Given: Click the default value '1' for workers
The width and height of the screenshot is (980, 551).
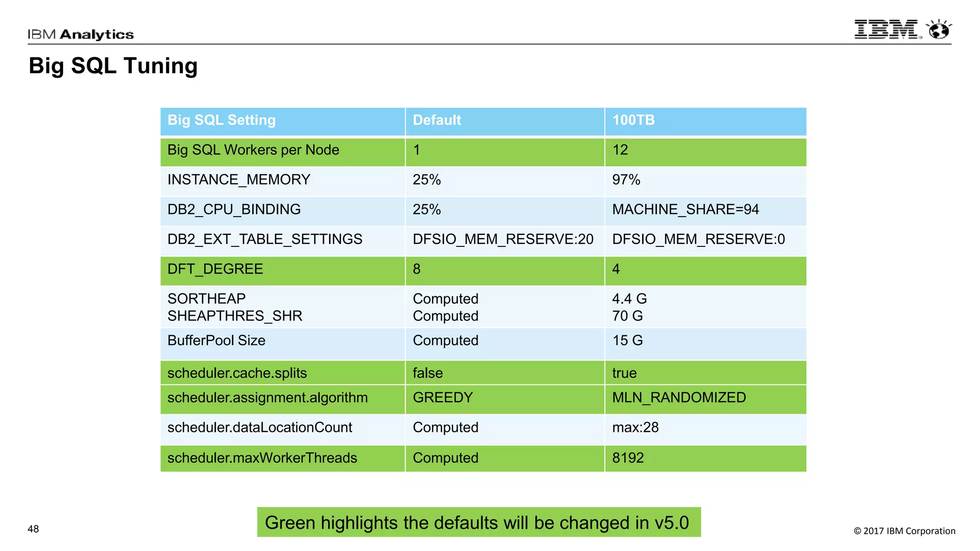Looking at the screenshot, I should (505, 152).
